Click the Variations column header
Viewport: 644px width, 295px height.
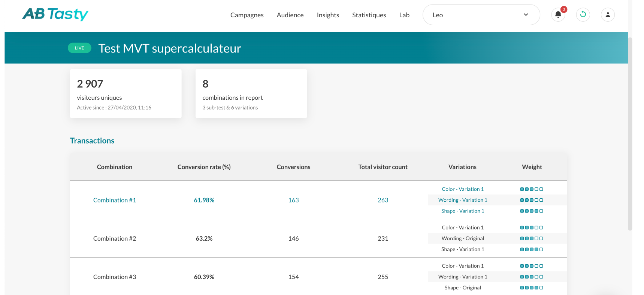[463, 167]
